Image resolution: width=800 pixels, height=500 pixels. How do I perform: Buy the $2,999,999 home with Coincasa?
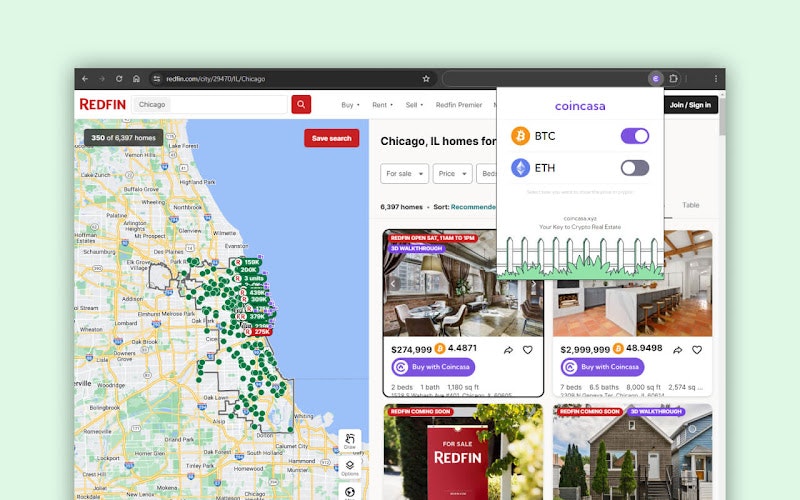(x=603, y=367)
